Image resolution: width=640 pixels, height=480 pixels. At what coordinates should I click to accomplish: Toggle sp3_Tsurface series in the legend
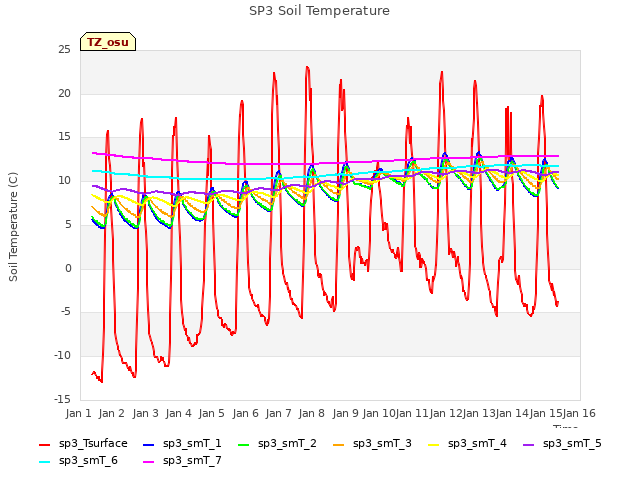83,444
